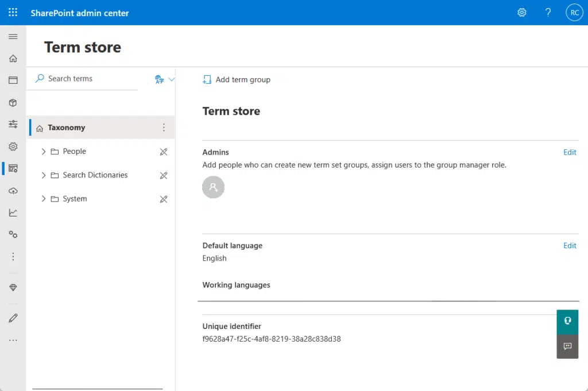This screenshot has width=588, height=391.
Task: Select the People folder
Action: coord(74,152)
